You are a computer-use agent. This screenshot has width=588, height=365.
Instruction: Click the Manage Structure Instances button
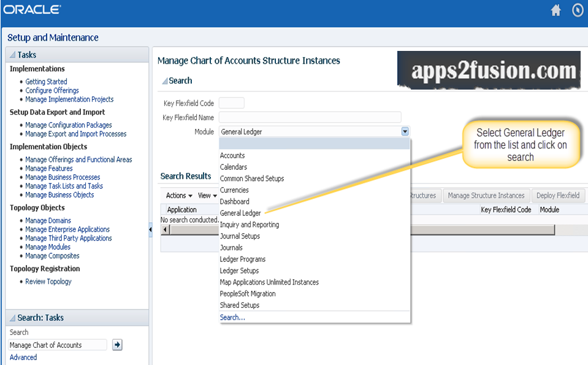click(486, 196)
